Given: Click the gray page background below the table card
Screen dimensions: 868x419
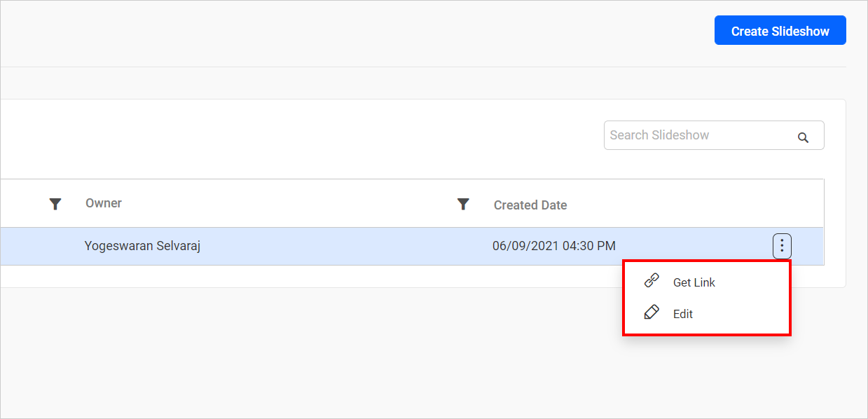Looking at the screenshot, I should pos(350,350).
